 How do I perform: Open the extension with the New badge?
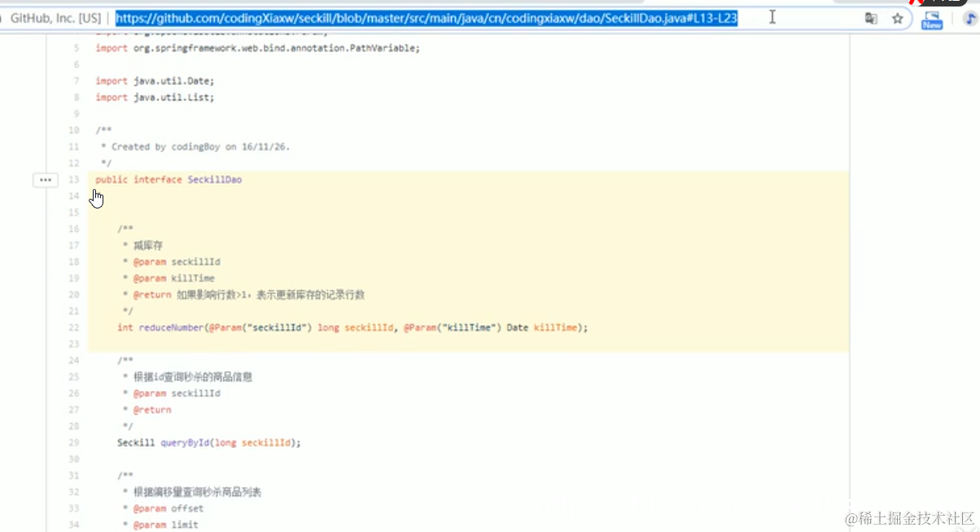click(x=932, y=20)
